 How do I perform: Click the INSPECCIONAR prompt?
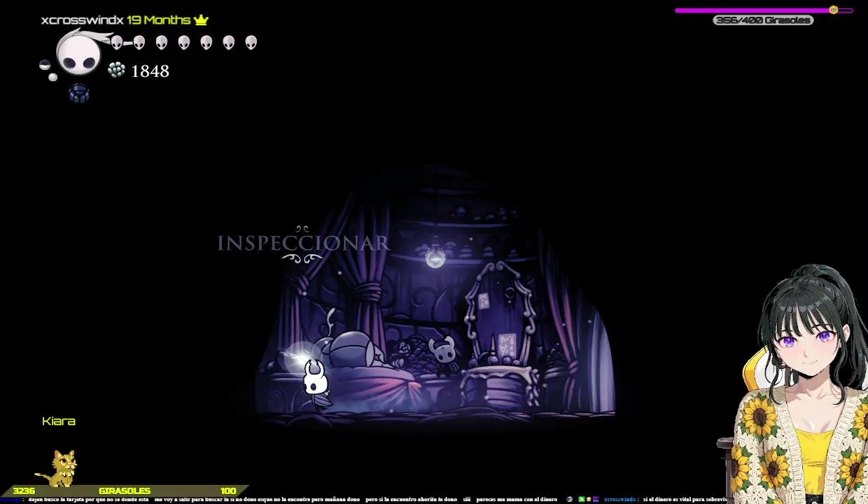pyautogui.click(x=303, y=244)
